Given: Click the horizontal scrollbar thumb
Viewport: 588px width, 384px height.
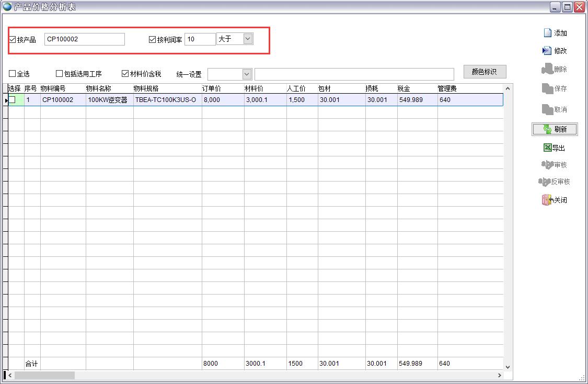Looking at the screenshot, I should (x=44, y=375).
